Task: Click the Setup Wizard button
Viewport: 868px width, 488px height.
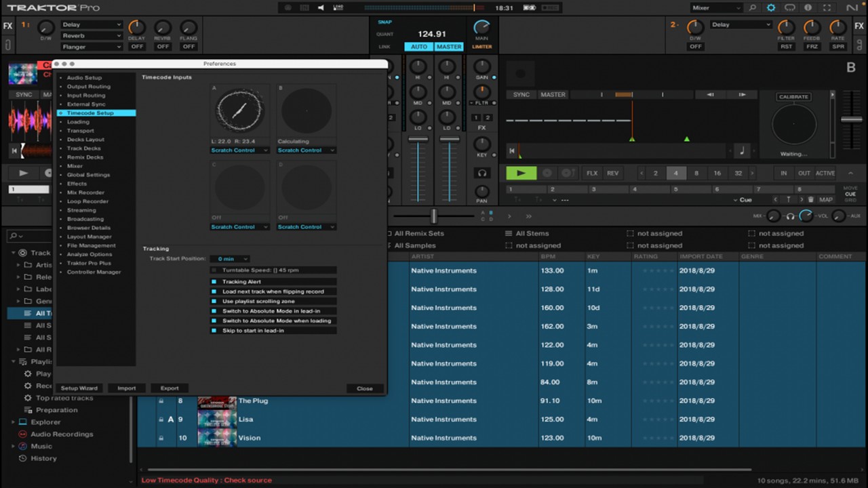Action: click(79, 388)
